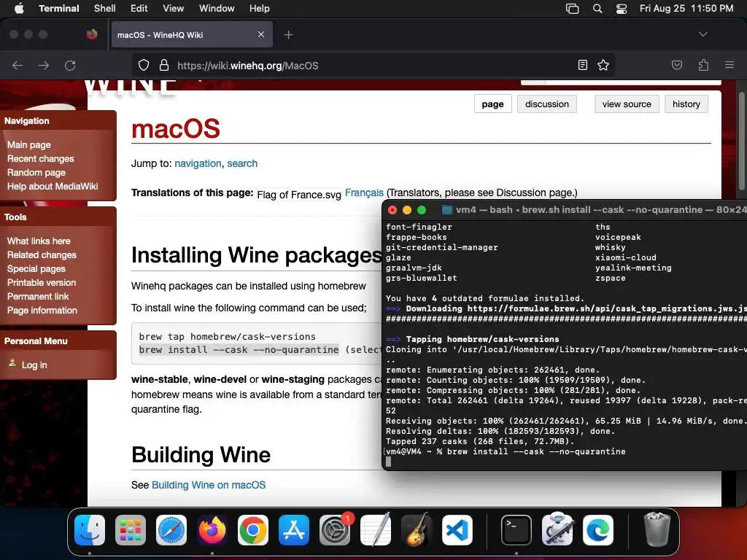Open Permanent link in Tools
The width and height of the screenshot is (747, 560).
[x=38, y=296]
